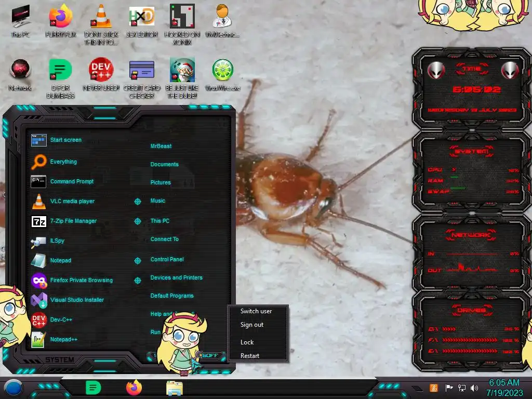This screenshot has width=532, height=399.
Task: Open Documents from start menu right column
Action: coord(165,164)
